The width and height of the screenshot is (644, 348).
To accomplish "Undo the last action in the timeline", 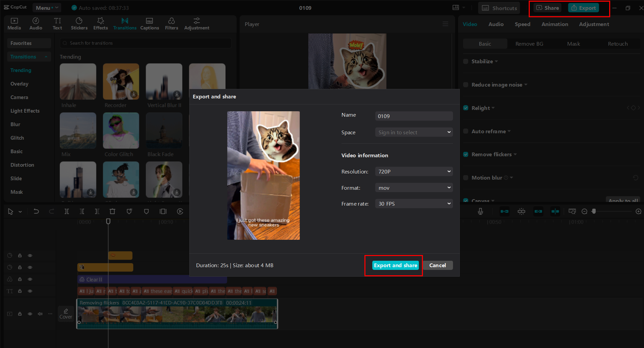I will coord(37,211).
